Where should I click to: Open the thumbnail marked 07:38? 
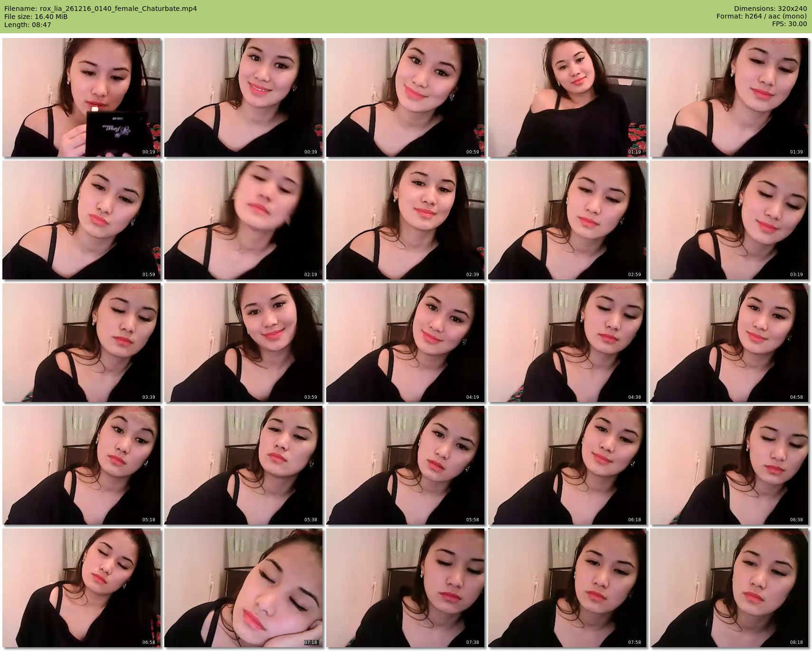pos(405,588)
